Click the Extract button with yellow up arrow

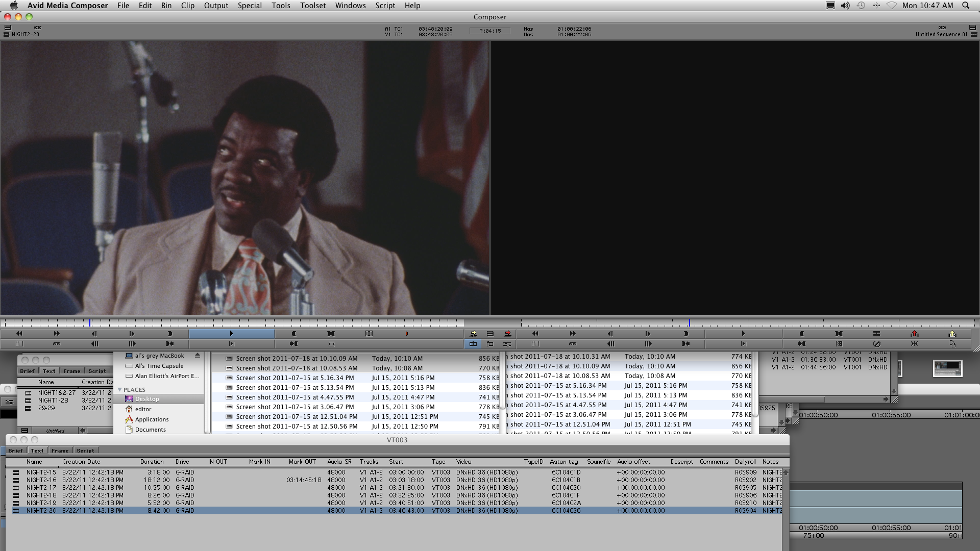point(952,334)
